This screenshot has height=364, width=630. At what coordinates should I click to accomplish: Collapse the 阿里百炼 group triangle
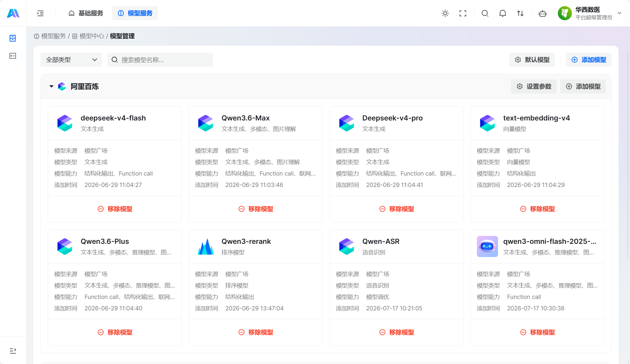(x=51, y=86)
